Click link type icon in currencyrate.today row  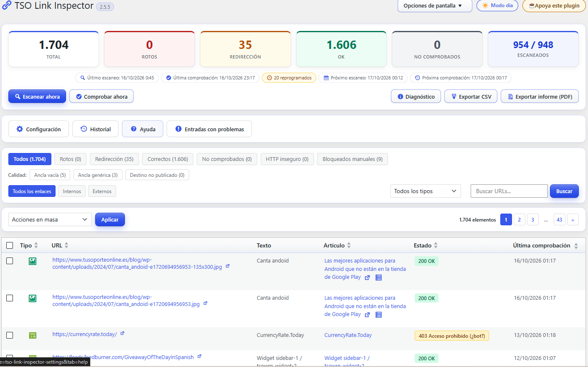[33, 336]
